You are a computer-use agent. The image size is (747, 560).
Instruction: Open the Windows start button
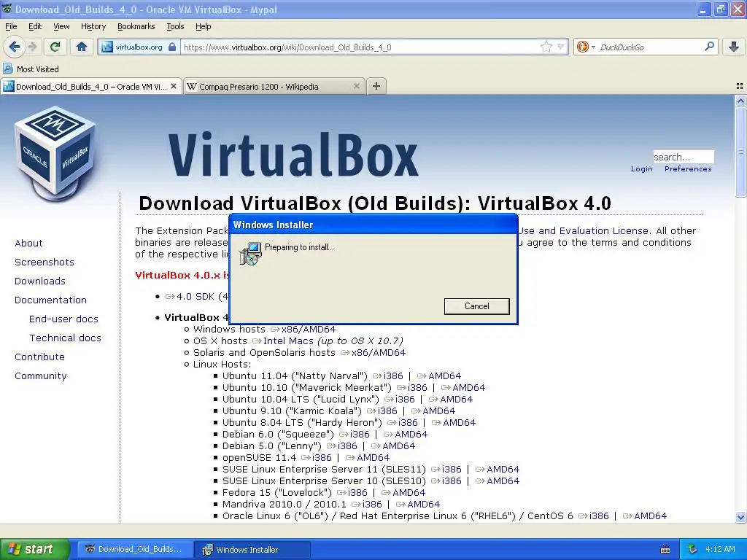[34, 549]
